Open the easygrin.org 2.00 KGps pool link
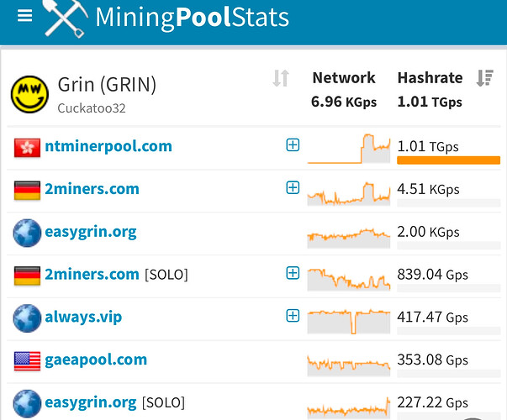The height and width of the screenshot is (420, 507). click(91, 233)
